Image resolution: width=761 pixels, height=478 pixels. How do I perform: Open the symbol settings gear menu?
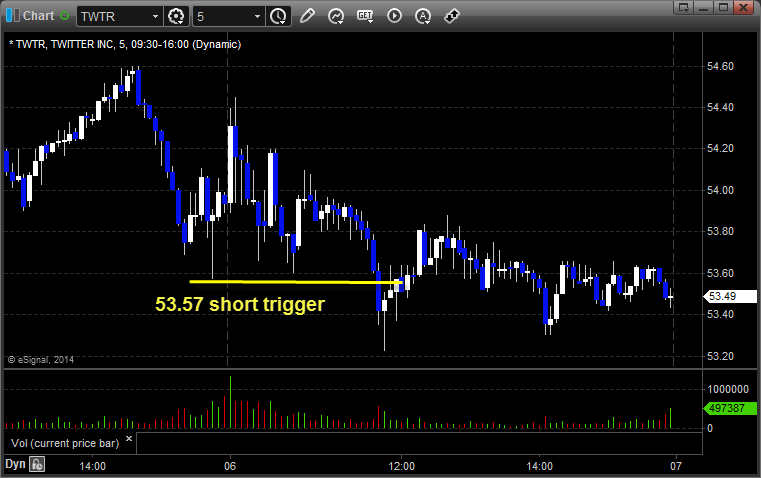point(176,16)
